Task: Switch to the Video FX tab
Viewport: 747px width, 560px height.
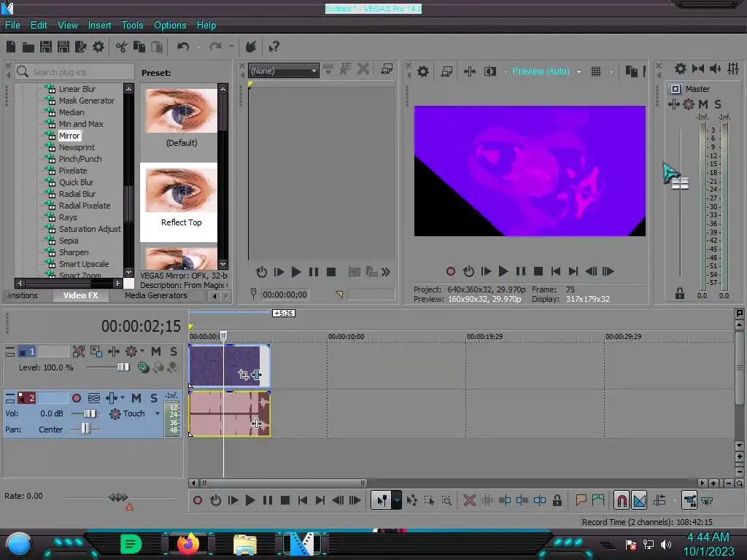Action: (x=80, y=295)
